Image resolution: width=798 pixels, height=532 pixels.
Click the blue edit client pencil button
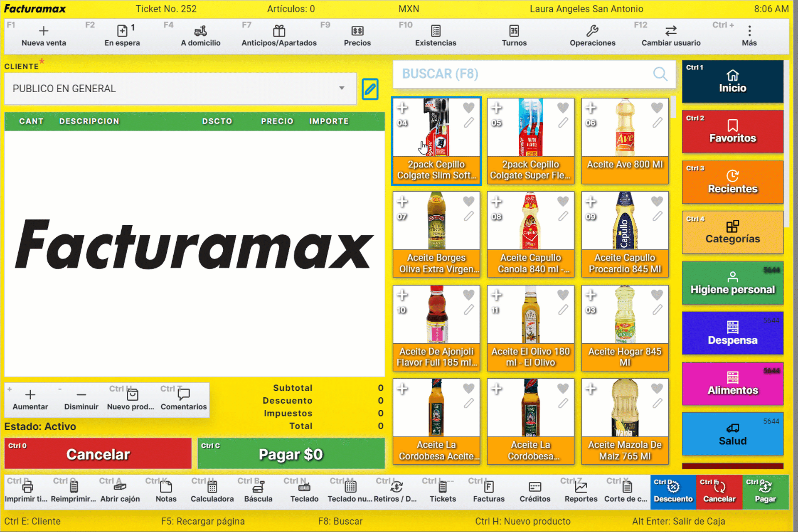click(x=369, y=89)
